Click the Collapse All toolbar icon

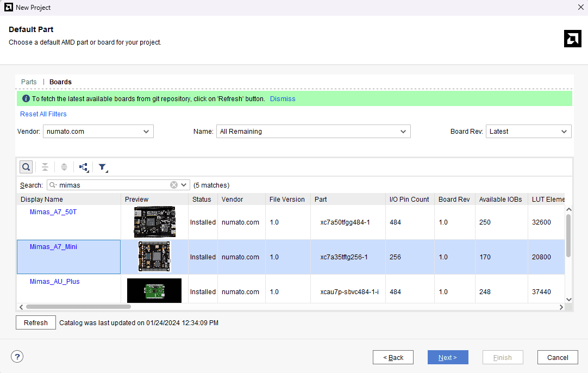pos(45,167)
